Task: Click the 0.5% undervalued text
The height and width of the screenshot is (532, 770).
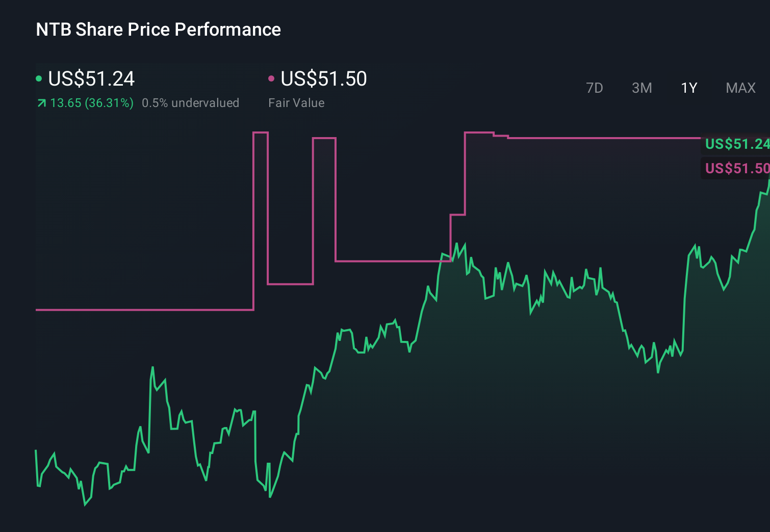Action: (x=191, y=103)
